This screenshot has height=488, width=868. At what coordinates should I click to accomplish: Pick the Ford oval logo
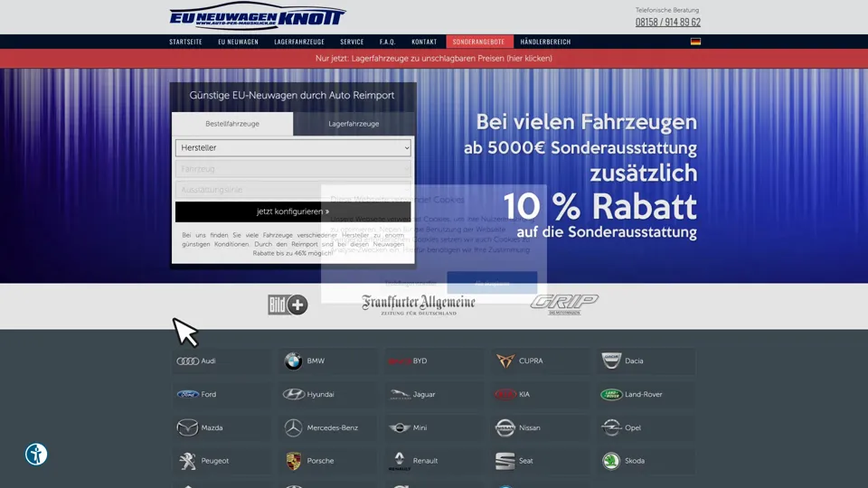(x=188, y=395)
